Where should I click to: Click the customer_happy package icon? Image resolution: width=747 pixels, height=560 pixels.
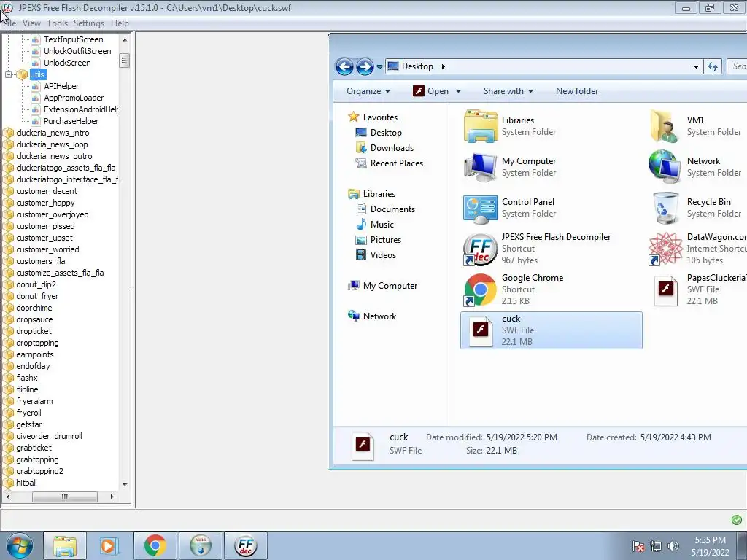point(9,203)
